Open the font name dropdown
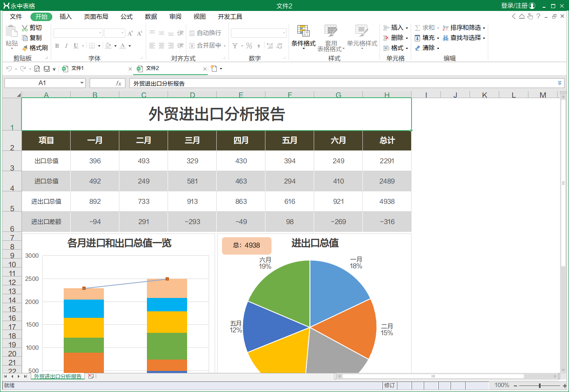This screenshot has width=569, height=392. (x=100, y=33)
